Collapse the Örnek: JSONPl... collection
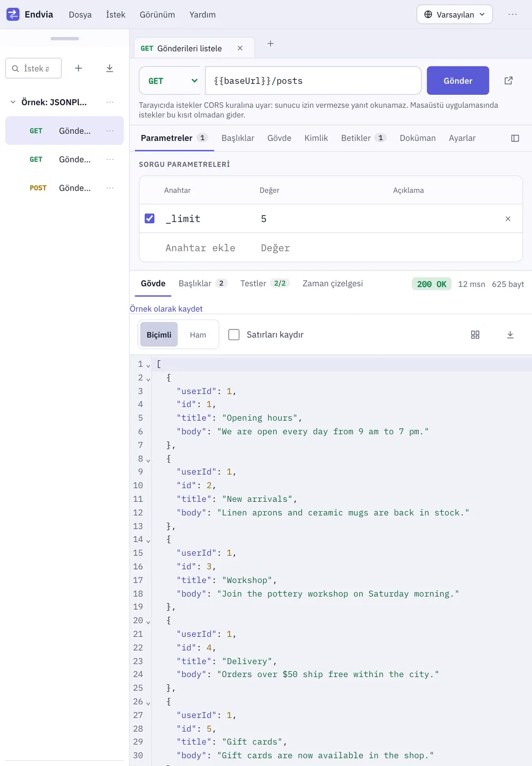532x766 pixels. pyautogui.click(x=13, y=102)
